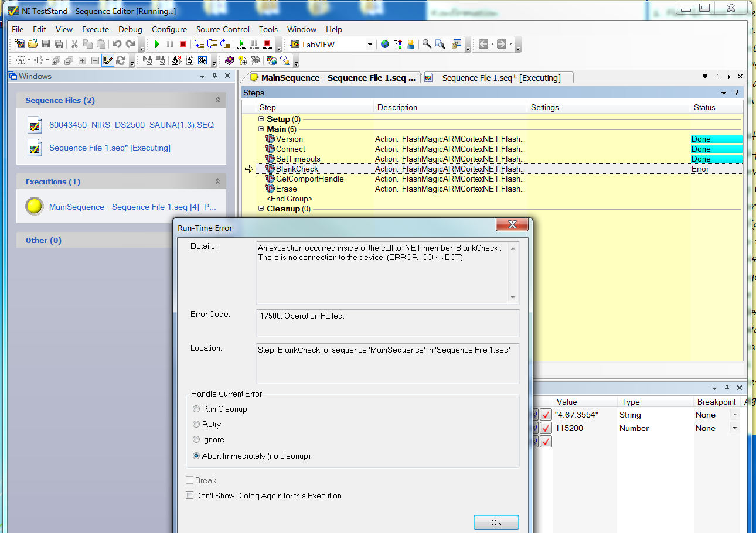The width and height of the screenshot is (756, 533).
Task: Click the Resume All executions icon
Action: pyautogui.click(x=241, y=44)
